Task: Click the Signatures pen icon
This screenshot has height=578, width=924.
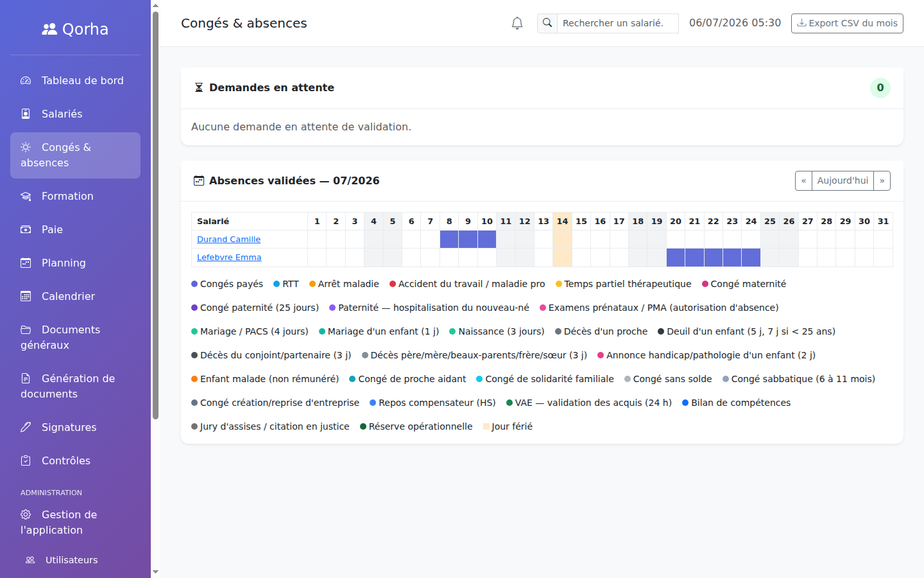Action: (x=26, y=427)
